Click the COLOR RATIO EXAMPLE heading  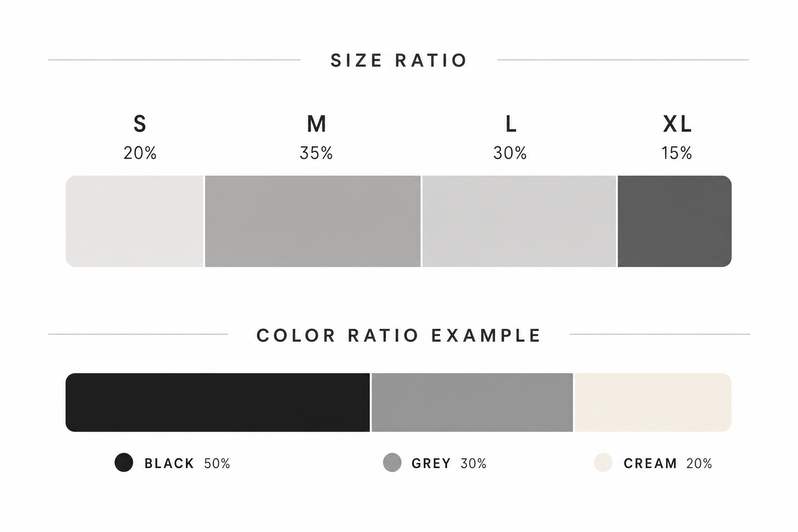point(399,335)
